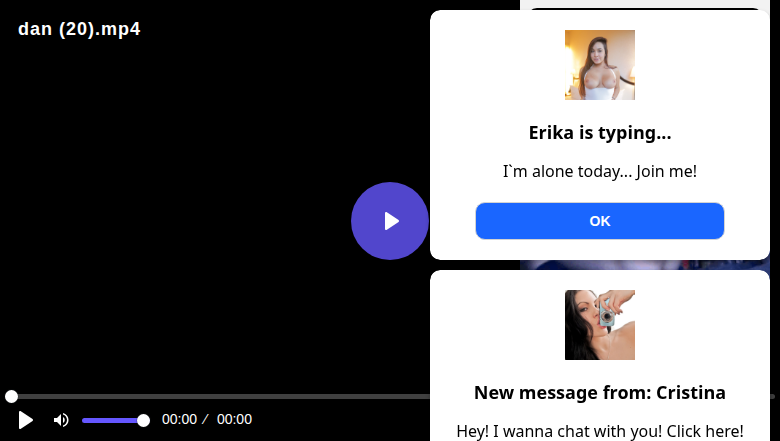
Task: Click the small play icon in the control bar
Action: pyautogui.click(x=25, y=420)
